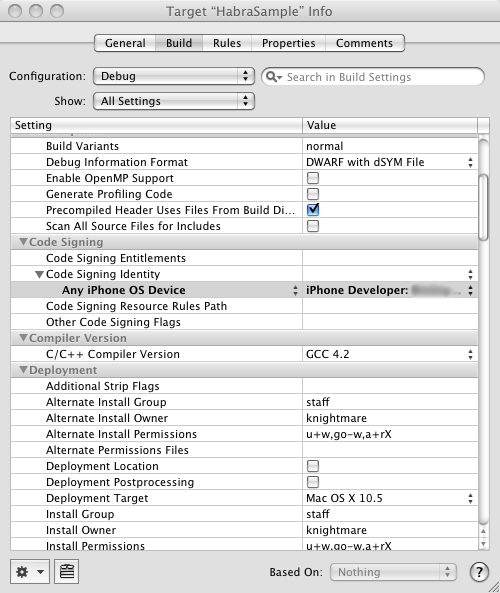Click the window resize grip corner
The height and width of the screenshot is (593, 500).
click(x=494, y=587)
